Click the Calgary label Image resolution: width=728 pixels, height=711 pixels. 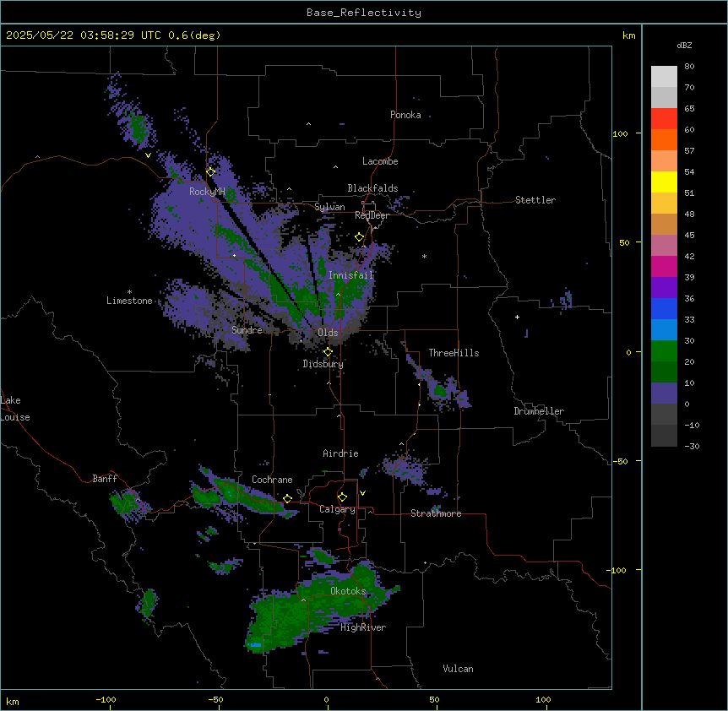click(x=337, y=509)
